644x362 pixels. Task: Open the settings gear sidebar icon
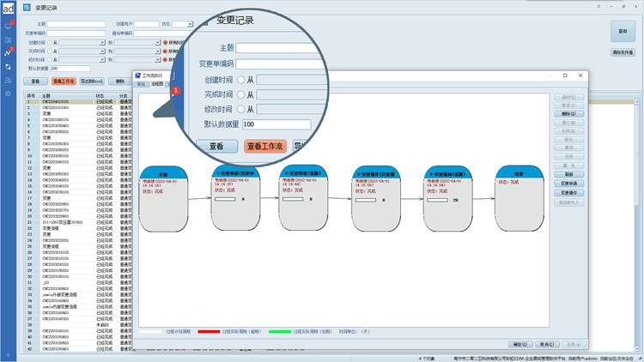tap(9, 93)
